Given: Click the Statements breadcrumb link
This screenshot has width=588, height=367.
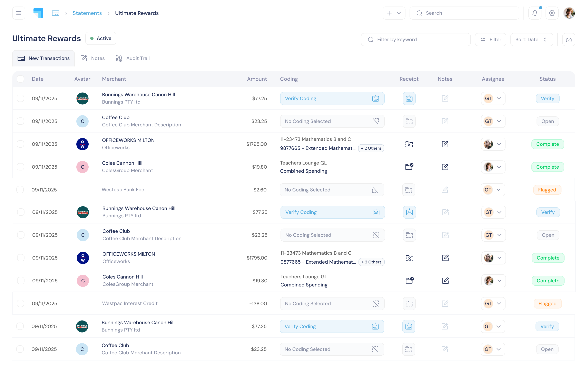Looking at the screenshot, I should tap(87, 13).
